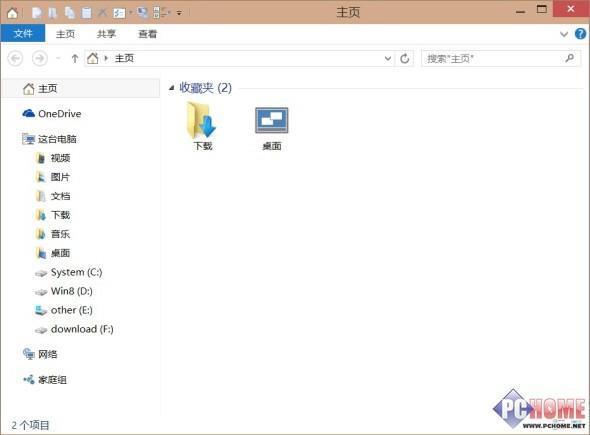Select 网络 in the navigation pane
This screenshot has height=435, width=590.
[x=48, y=354]
